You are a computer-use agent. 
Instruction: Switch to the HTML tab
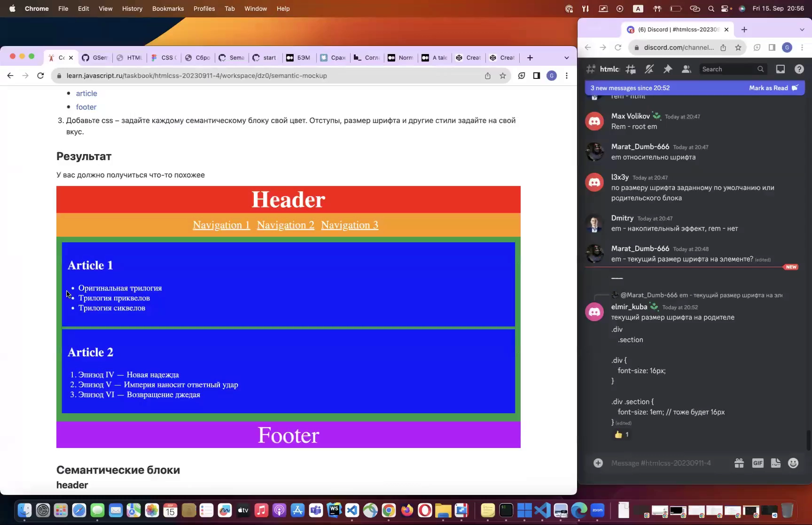point(129,58)
